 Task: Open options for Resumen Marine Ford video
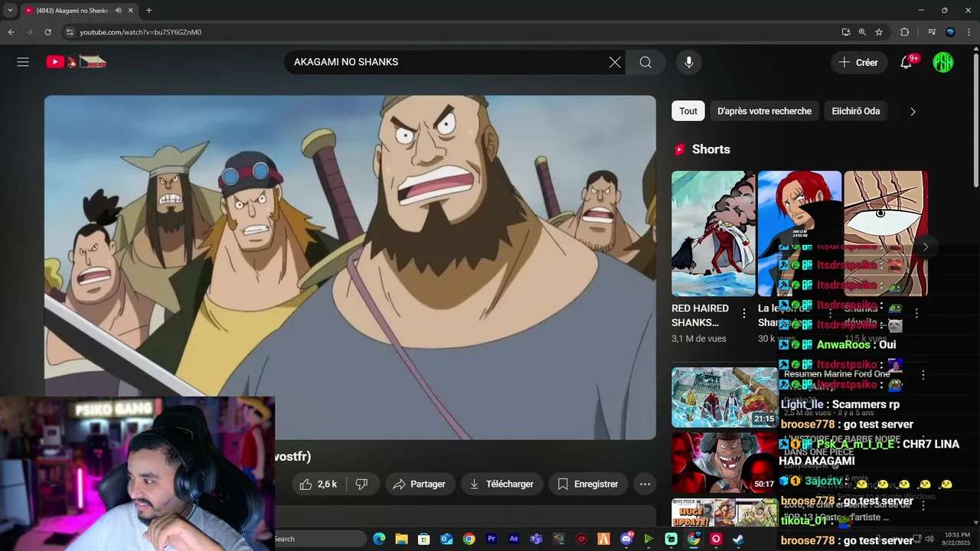pyautogui.click(x=923, y=375)
